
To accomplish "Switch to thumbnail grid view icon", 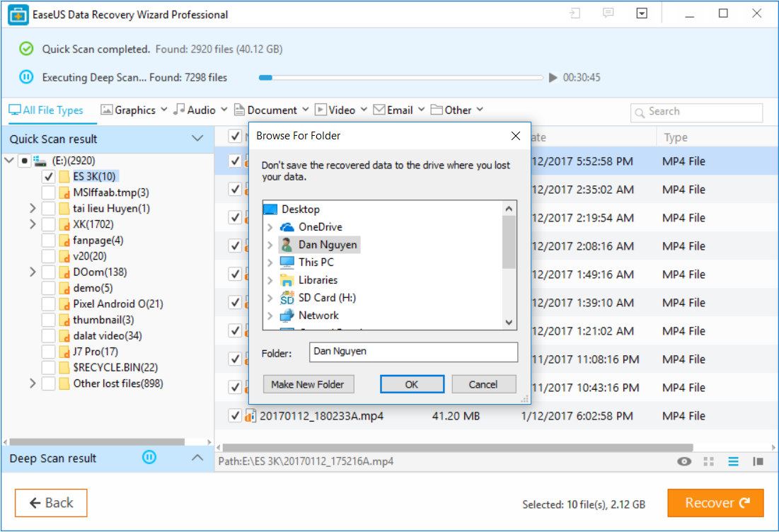I will (x=709, y=461).
